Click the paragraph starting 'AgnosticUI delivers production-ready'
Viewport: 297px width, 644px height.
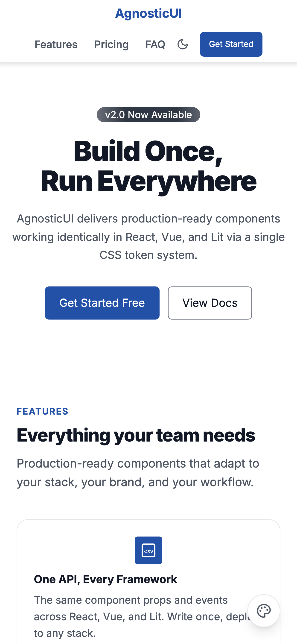tap(148, 237)
